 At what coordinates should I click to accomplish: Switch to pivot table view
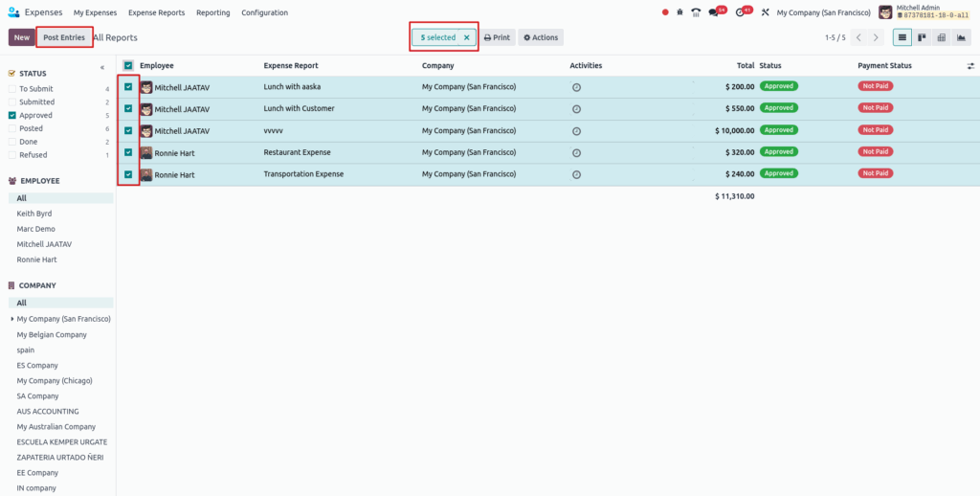pyautogui.click(x=941, y=37)
